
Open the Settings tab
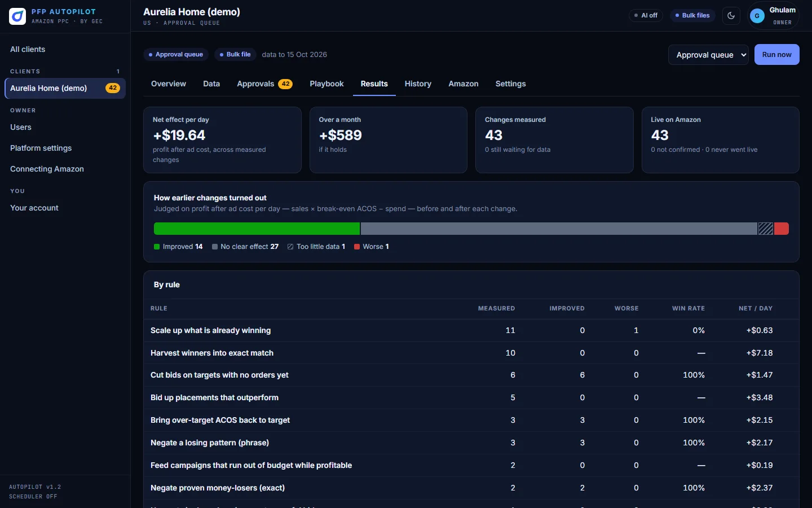[x=511, y=84]
